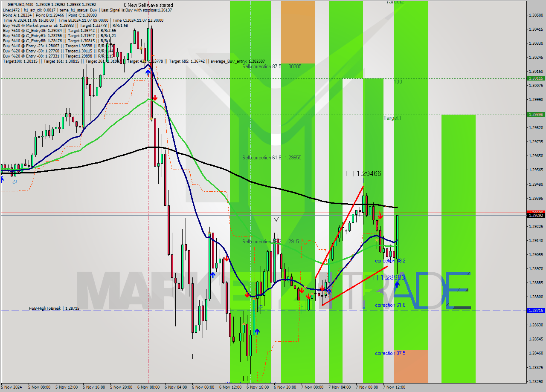
Task: Click the blue 1.28715 price tag on axis
Action: tap(536, 311)
